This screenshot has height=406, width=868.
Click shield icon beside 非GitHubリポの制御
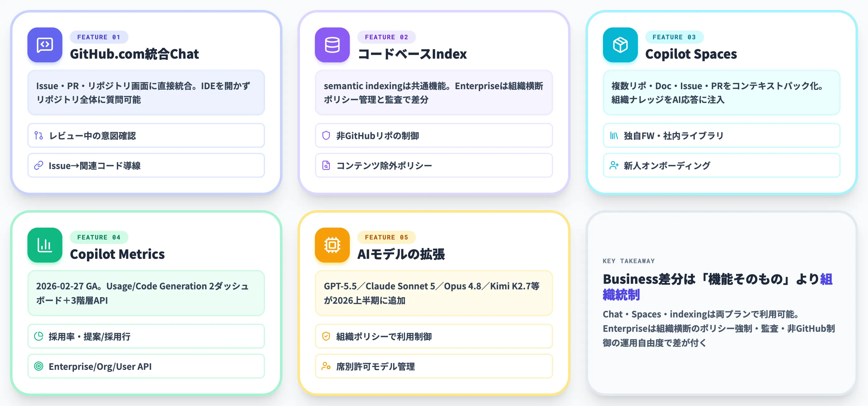pos(326,135)
